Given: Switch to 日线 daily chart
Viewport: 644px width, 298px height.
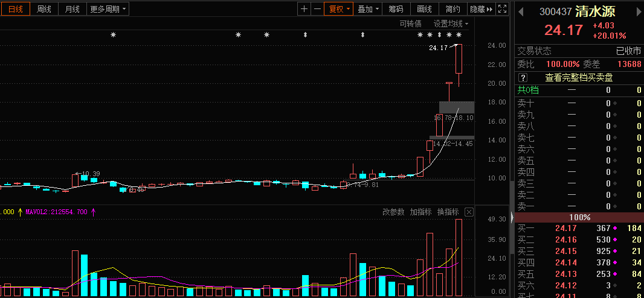Looking at the screenshot, I should tap(15, 9).
